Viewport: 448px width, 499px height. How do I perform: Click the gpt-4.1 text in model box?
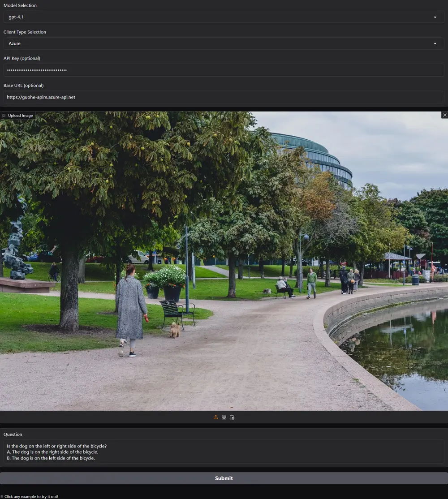[16, 17]
